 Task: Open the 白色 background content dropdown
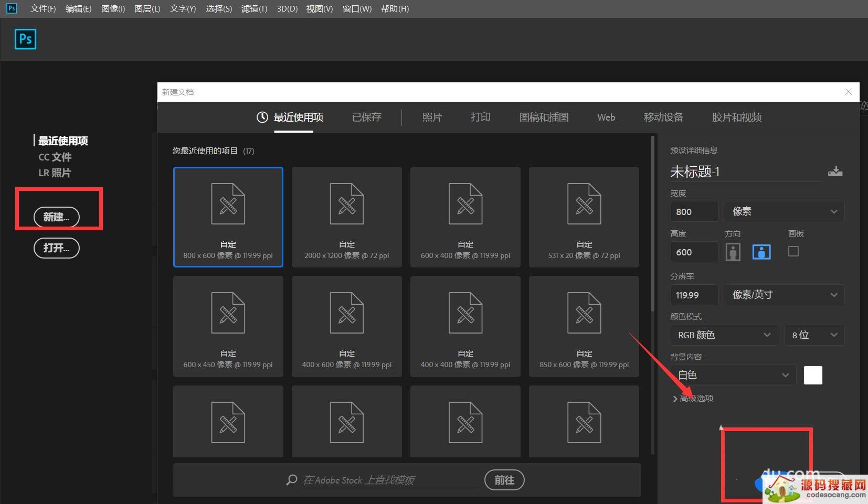click(733, 375)
